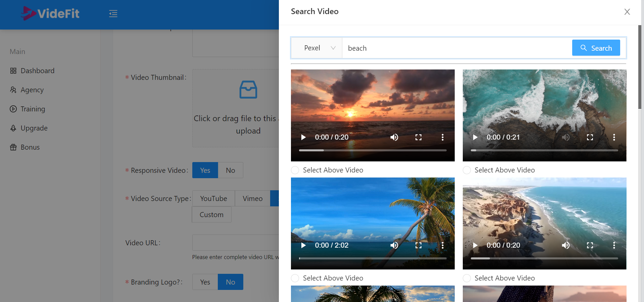The image size is (644, 302).
Task: Play the palm tree 2:02 video
Action: click(303, 245)
